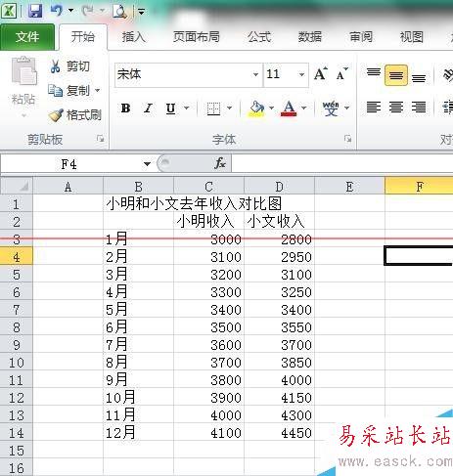Open the Name Box dropdown arrow
The width and height of the screenshot is (453, 476).
click(x=147, y=164)
